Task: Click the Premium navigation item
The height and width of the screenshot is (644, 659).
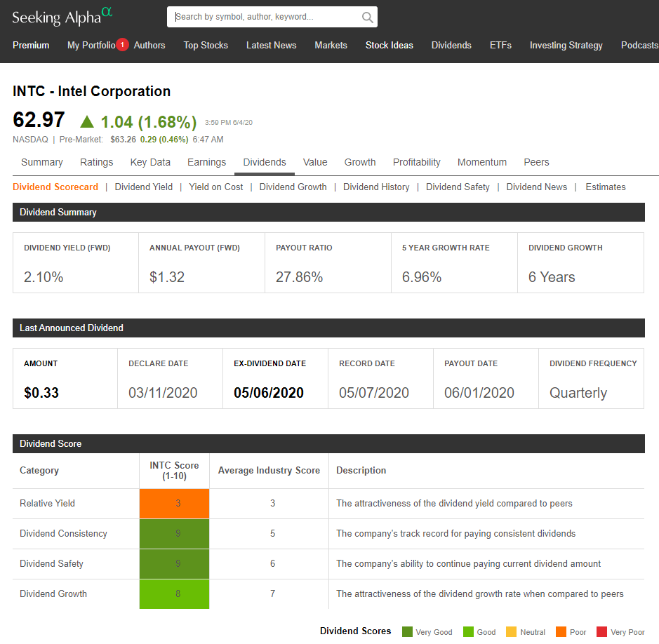Action: click(31, 45)
